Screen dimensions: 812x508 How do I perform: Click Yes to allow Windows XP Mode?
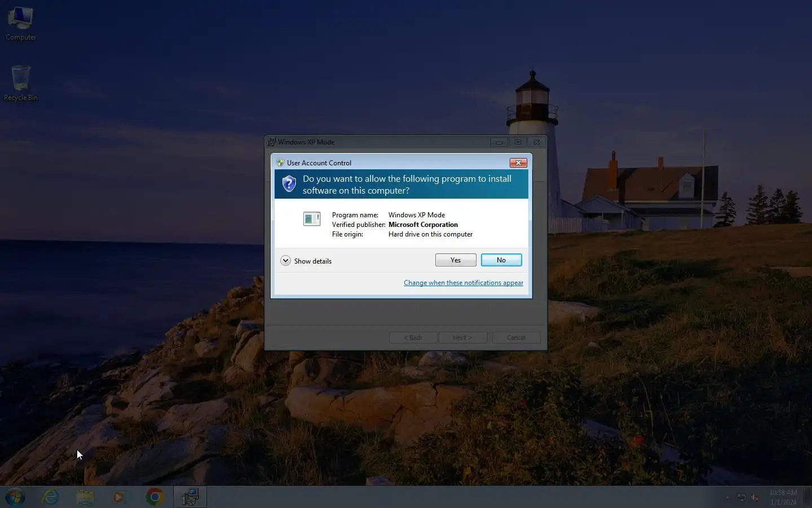(x=456, y=260)
